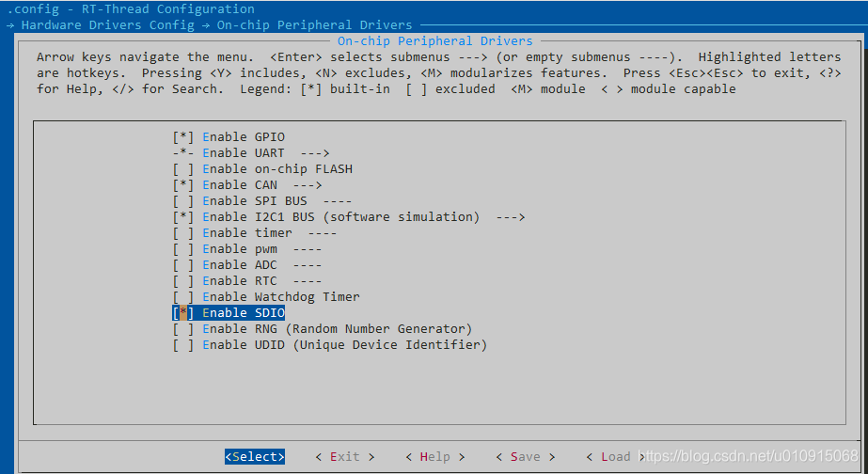Screen dimensions: 868x474
Task: Click the Select button
Action: 255,457
